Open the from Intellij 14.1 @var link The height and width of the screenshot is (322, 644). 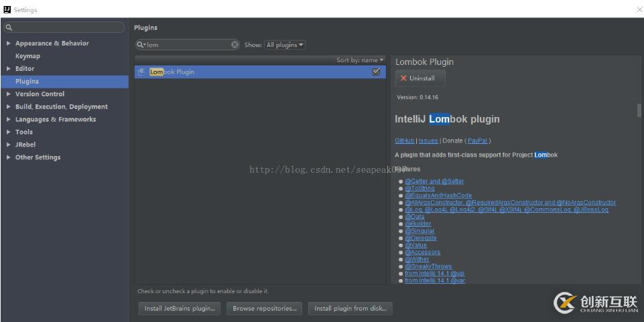point(434,280)
